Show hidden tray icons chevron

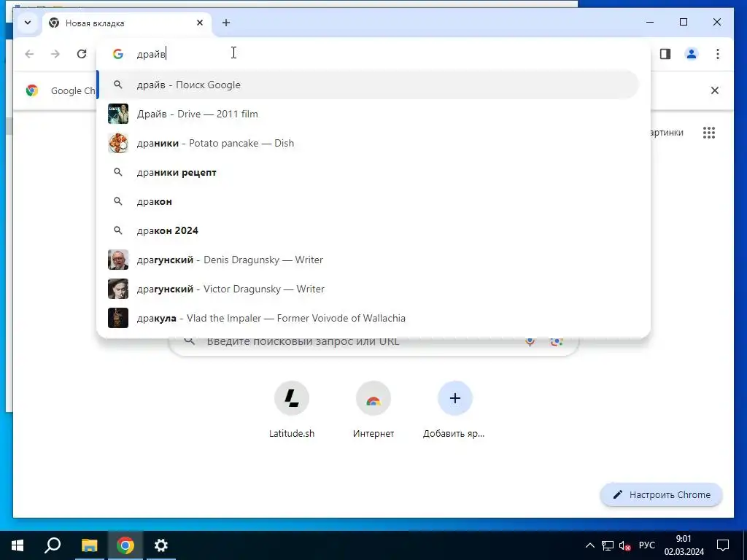(x=589, y=545)
